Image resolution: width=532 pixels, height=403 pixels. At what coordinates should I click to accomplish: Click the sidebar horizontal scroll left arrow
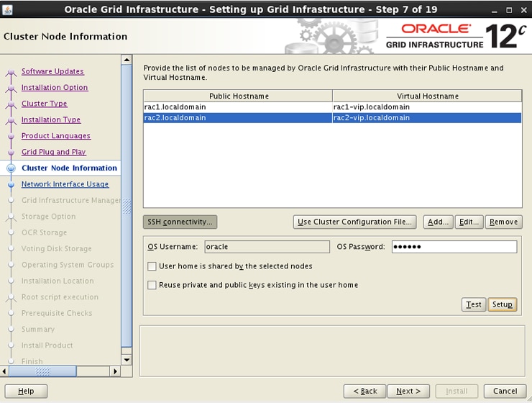point(4,371)
